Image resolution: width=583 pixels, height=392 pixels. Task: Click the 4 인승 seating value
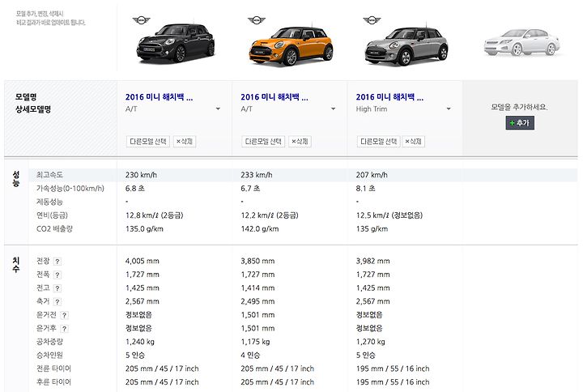250,356
